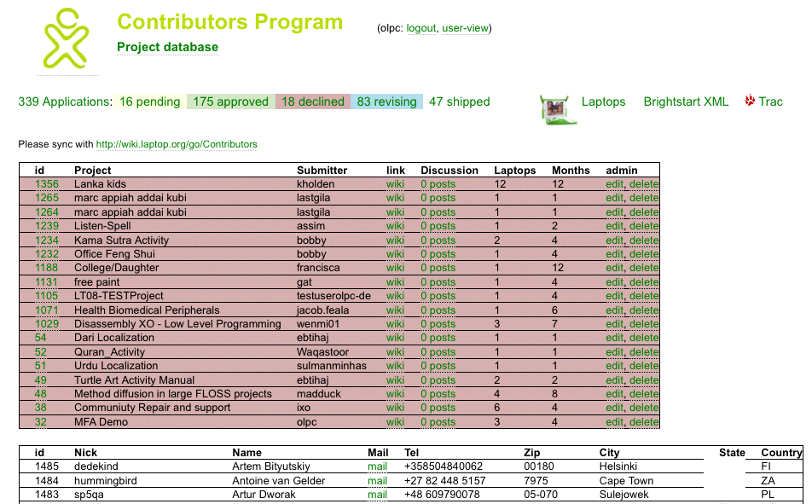The height and width of the screenshot is (504, 812).
Task: View the 47 shipped applications
Action: click(x=459, y=101)
